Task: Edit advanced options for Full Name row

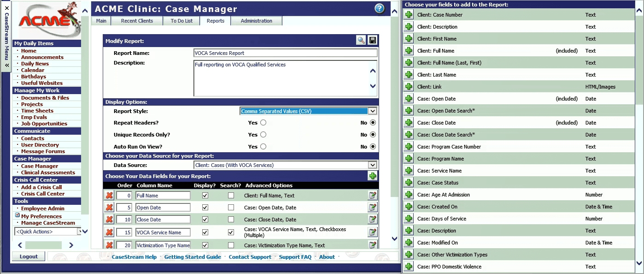Action: [x=373, y=196]
